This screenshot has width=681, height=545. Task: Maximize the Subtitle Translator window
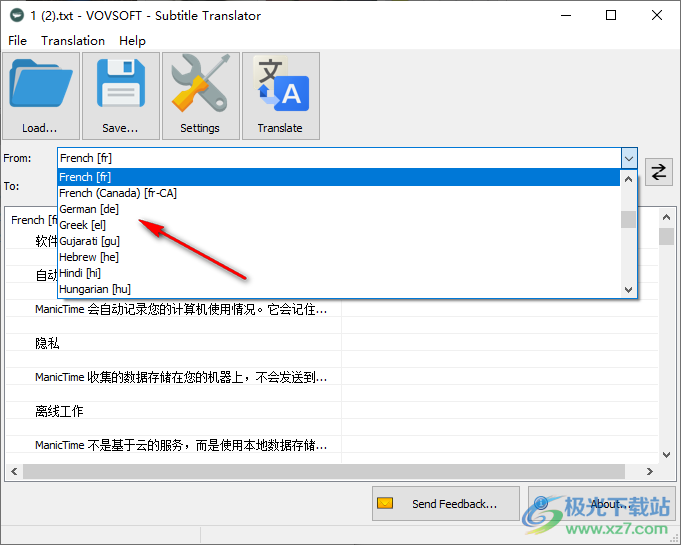click(x=611, y=16)
